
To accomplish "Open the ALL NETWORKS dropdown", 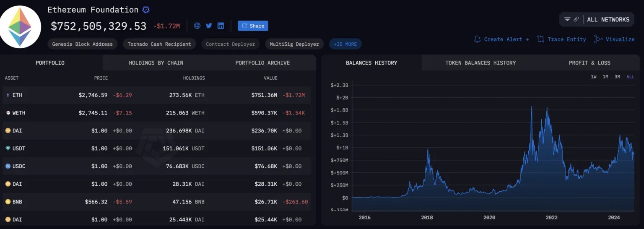I will 608,19.
